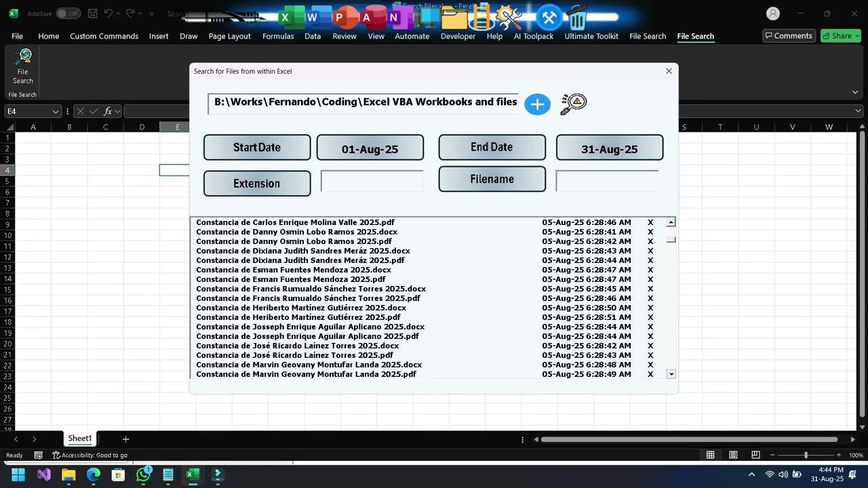Open Microsoft Edge from the taskbar

(x=94, y=474)
